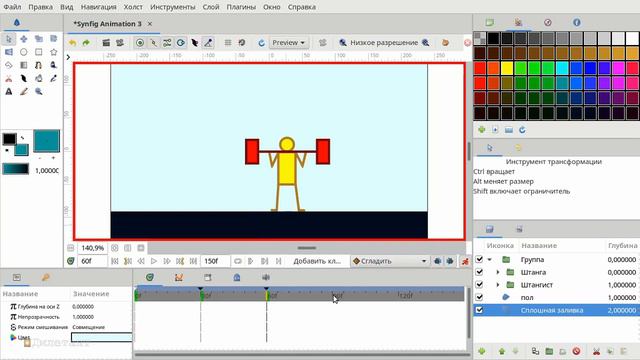Play the animation
640x360 pixels.
coord(154,261)
